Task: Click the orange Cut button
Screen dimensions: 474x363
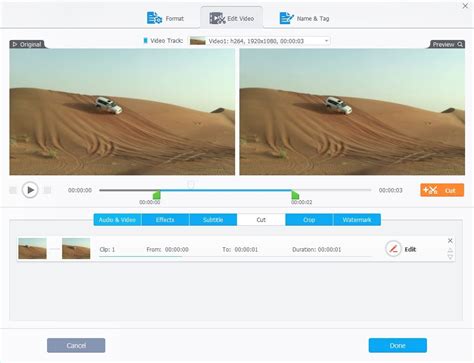Action: click(x=442, y=190)
